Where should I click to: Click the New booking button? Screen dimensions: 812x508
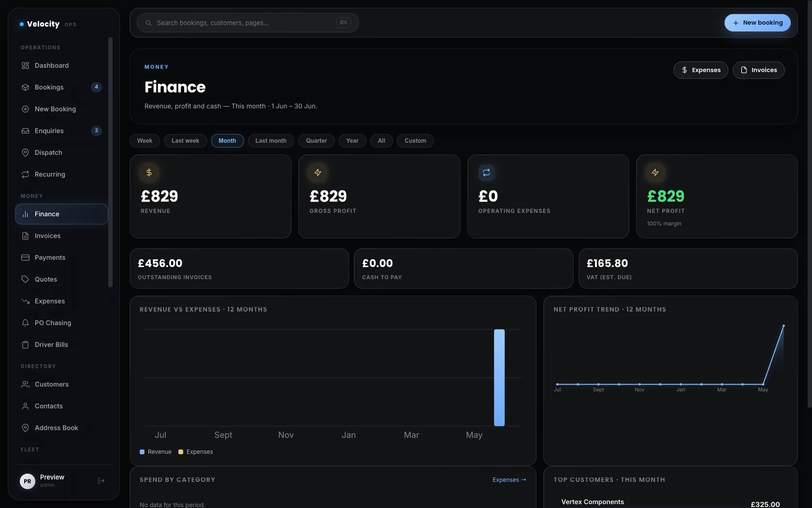coord(757,23)
